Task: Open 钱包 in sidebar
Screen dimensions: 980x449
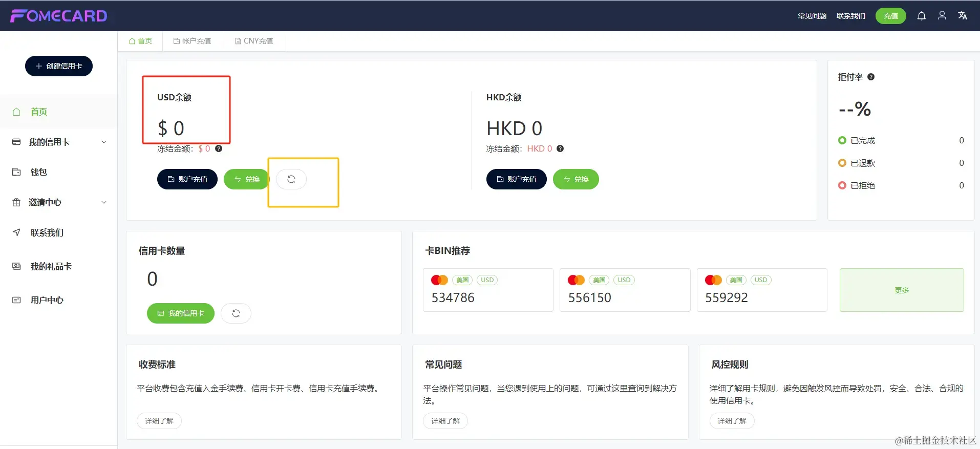Action: coord(59,172)
